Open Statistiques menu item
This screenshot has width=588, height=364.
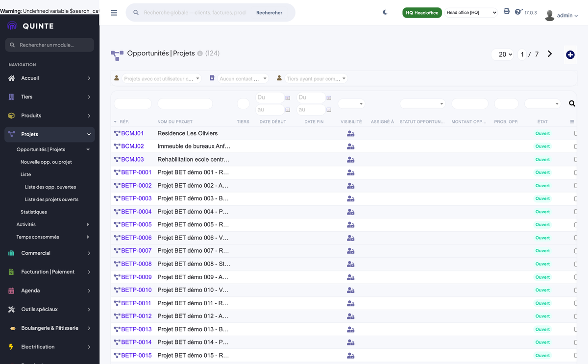click(34, 212)
